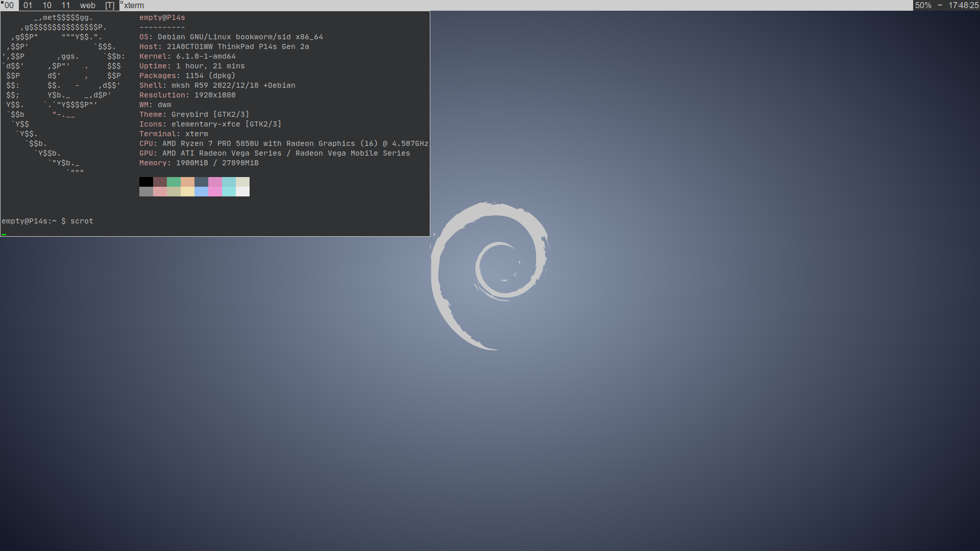This screenshot has width=980, height=551.
Task: Click the WM: dwm line
Action: point(155,105)
